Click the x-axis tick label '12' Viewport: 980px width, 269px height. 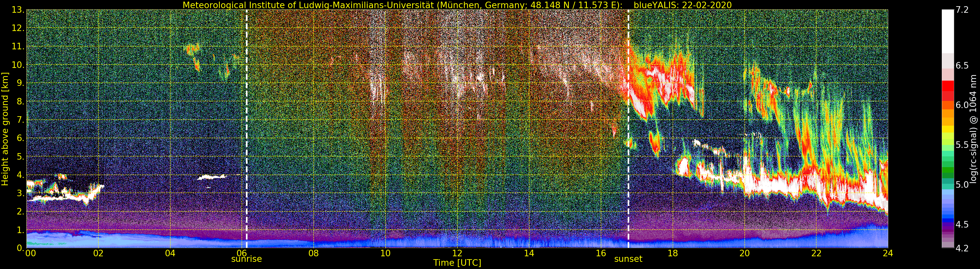457,253
